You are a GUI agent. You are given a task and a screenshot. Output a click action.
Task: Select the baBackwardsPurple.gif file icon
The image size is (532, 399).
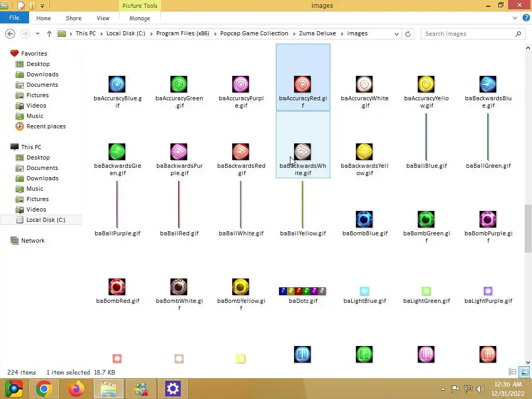[x=179, y=152]
